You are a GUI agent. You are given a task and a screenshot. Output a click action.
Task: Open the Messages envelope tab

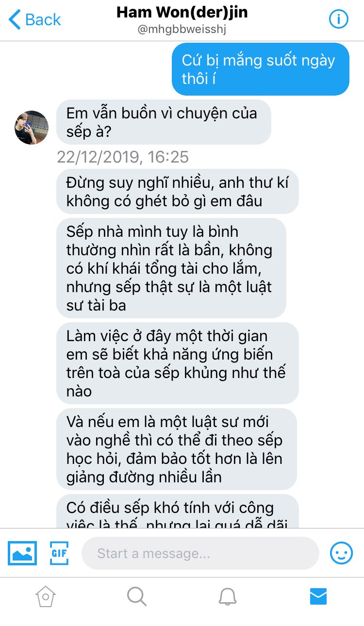[318, 596]
